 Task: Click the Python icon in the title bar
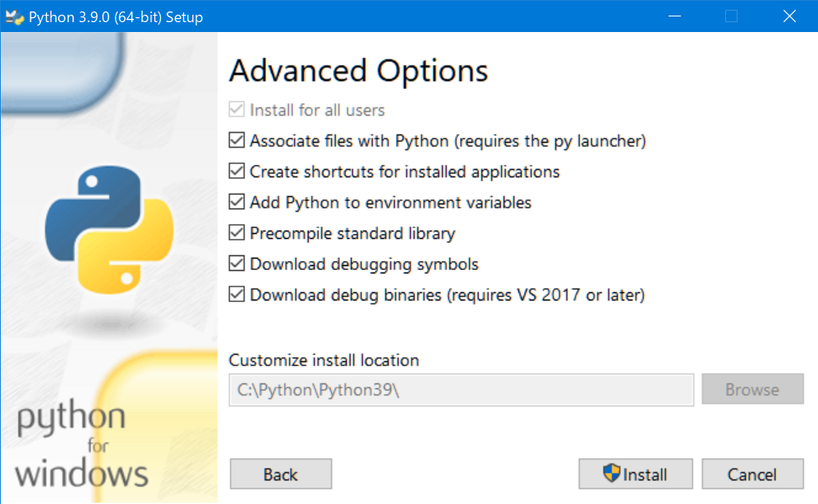pos(14,16)
